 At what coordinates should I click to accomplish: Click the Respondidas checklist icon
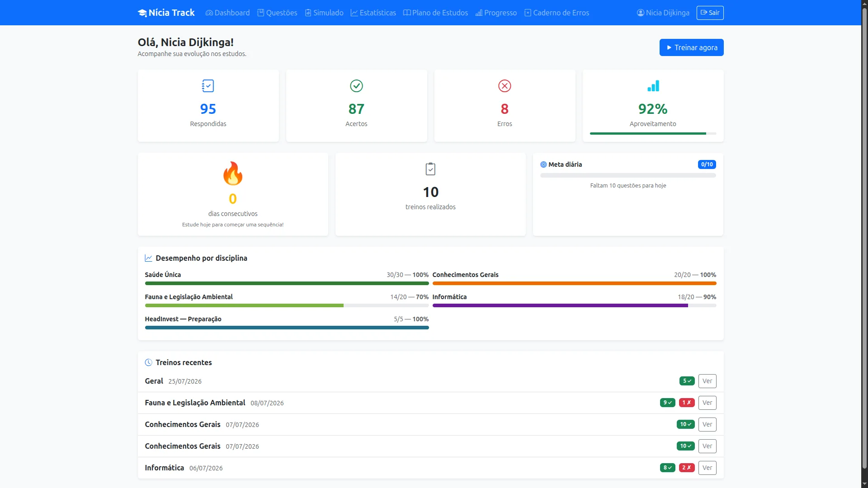point(208,86)
